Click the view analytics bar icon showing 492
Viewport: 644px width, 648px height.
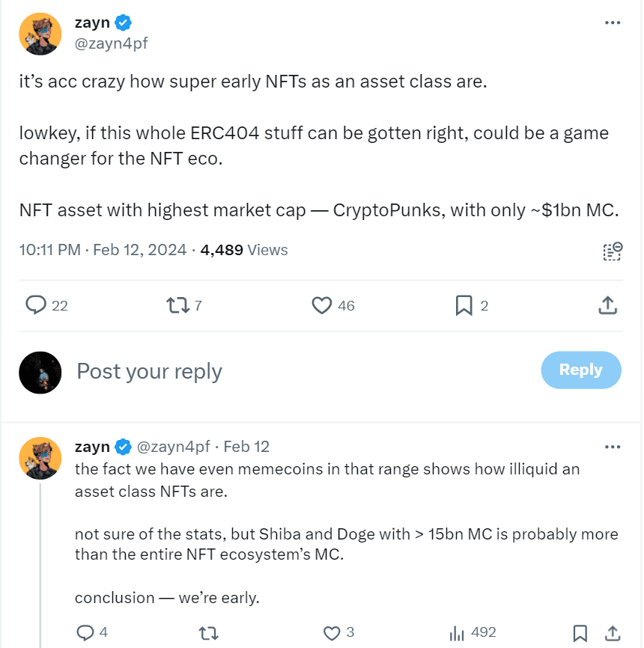click(457, 633)
